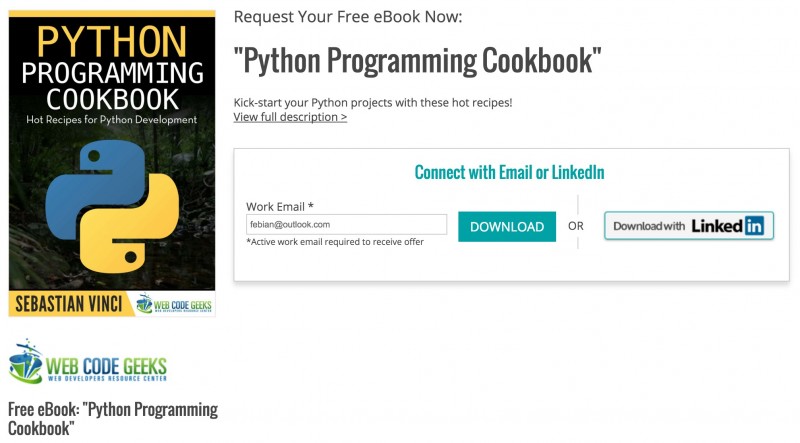
Task: Click the Python Programming Cookbook cover image
Action: pyautogui.click(x=112, y=163)
